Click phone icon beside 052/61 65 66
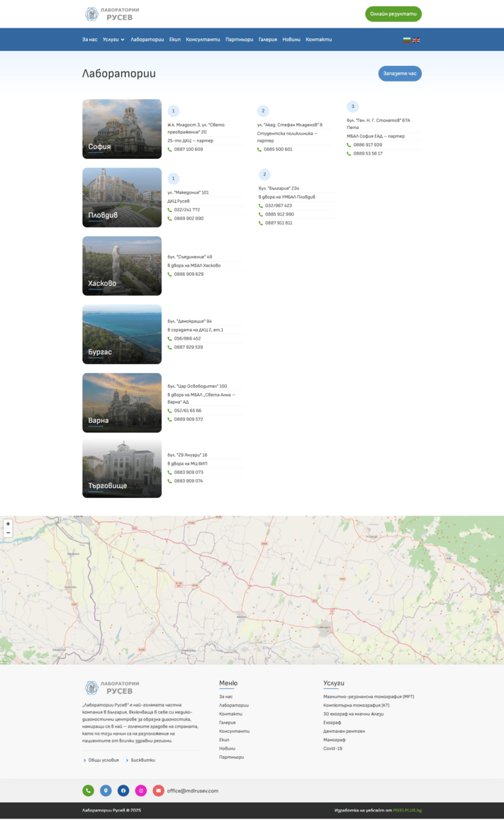Screen dimensions: 504x820 [x=169, y=411]
